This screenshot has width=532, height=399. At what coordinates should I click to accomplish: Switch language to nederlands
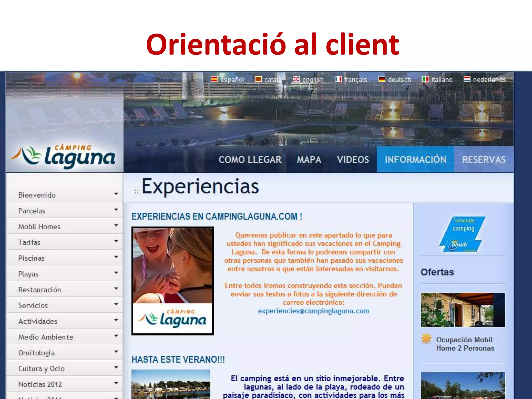pyautogui.click(x=489, y=79)
